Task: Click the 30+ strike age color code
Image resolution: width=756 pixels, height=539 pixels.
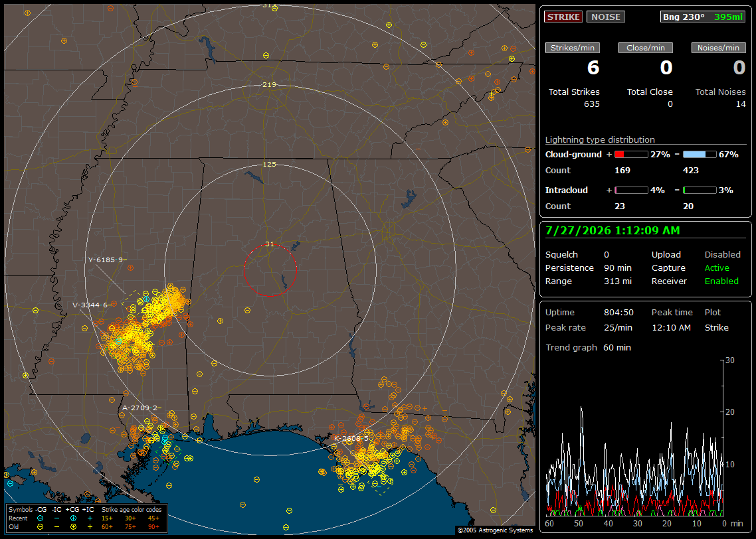Action: coord(130,518)
